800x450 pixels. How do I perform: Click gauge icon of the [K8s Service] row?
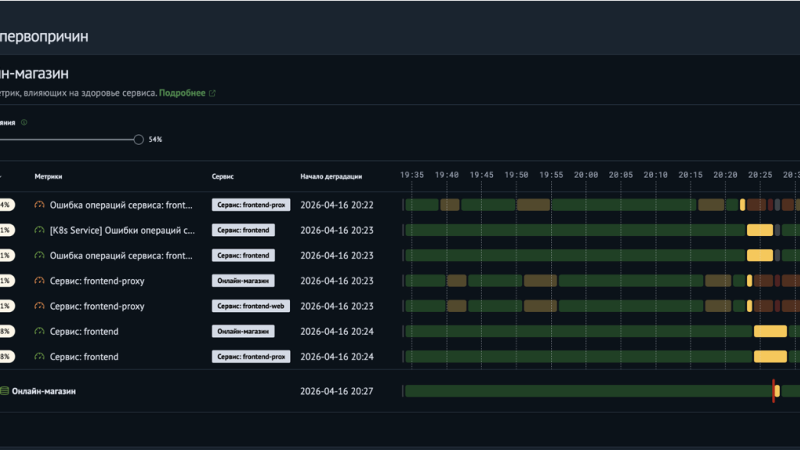pyautogui.click(x=39, y=230)
